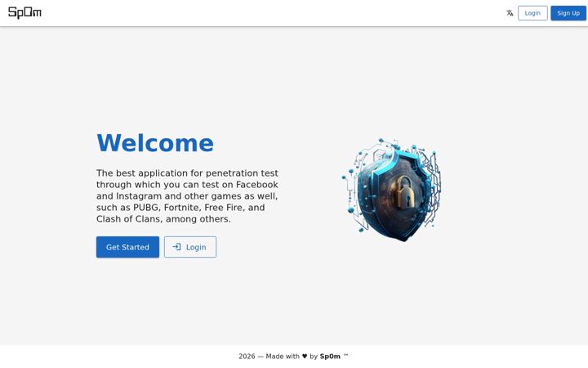The image size is (588, 368).
Task: Click the heart icon in the footer
Action: 305,356
